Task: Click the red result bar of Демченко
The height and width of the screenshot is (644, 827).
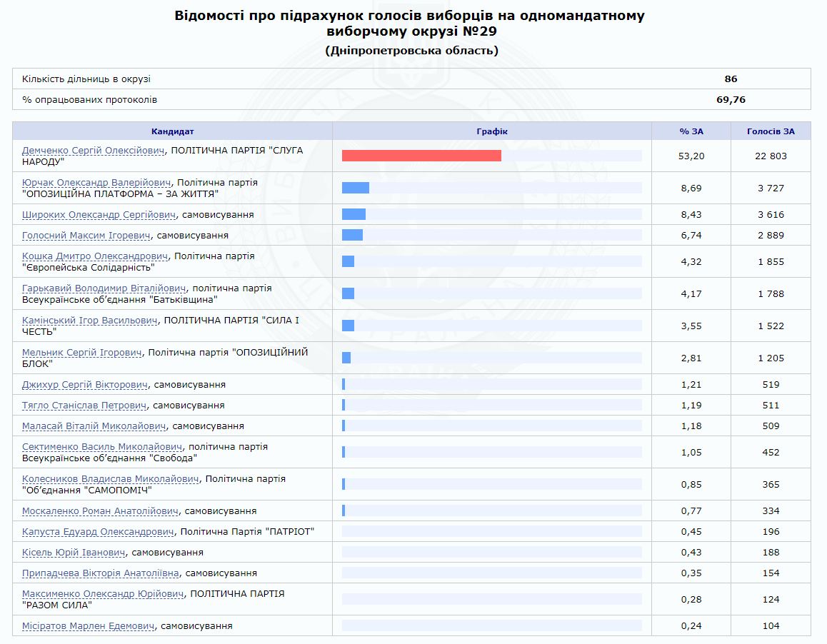Action: pyautogui.click(x=423, y=154)
